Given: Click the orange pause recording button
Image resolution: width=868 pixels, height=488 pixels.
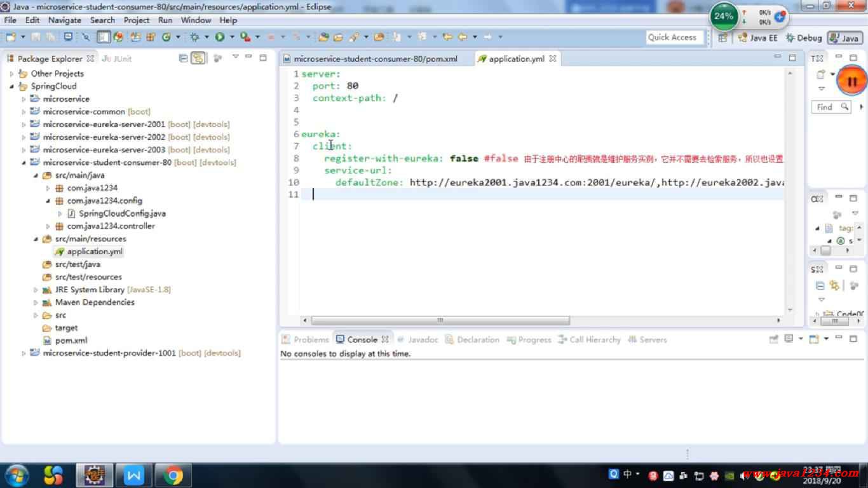Looking at the screenshot, I should [852, 81].
